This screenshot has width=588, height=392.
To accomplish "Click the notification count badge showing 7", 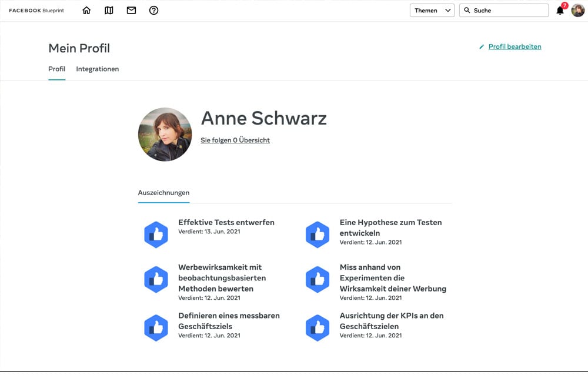I will coord(564,5).
